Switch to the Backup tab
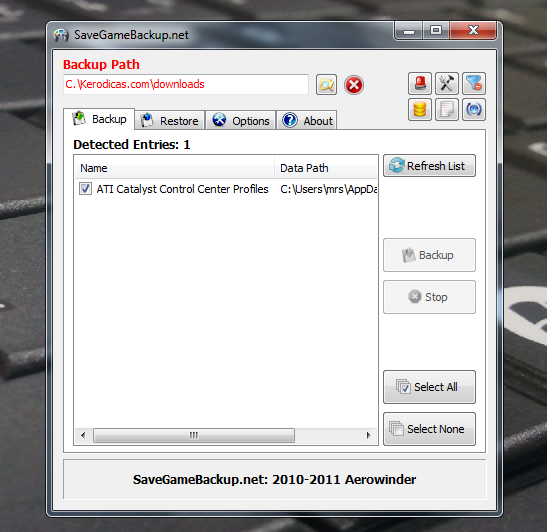The width and height of the screenshot is (547, 532). pyautogui.click(x=99, y=119)
